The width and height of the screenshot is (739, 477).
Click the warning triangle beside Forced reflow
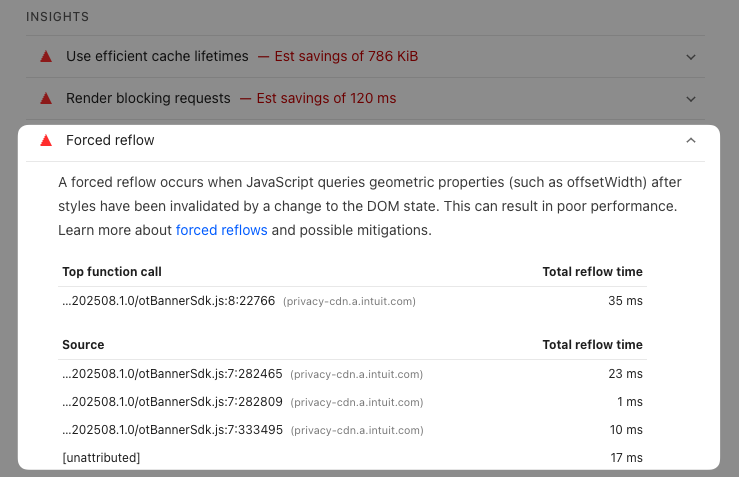(x=46, y=140)
